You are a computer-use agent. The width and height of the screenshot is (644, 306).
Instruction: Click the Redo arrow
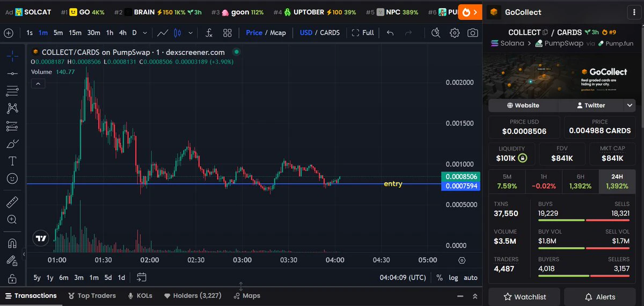(x=408, y=33)
